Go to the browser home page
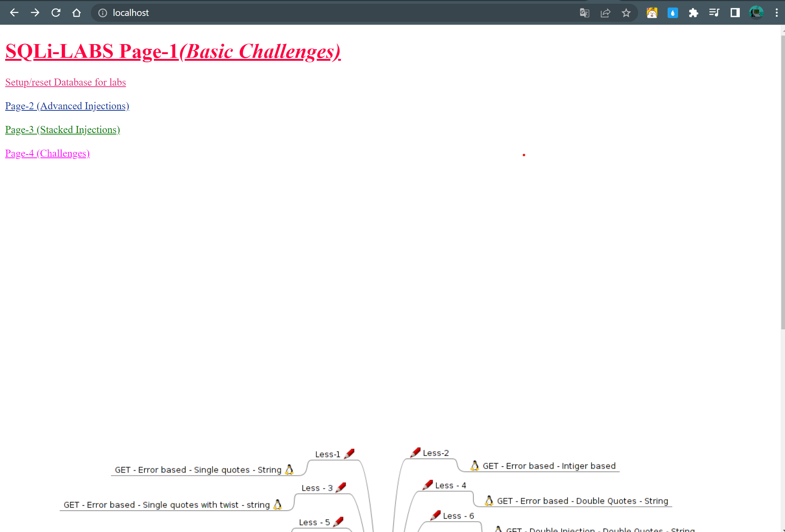Screen dimensions: 785x532 tap(76, 13)
